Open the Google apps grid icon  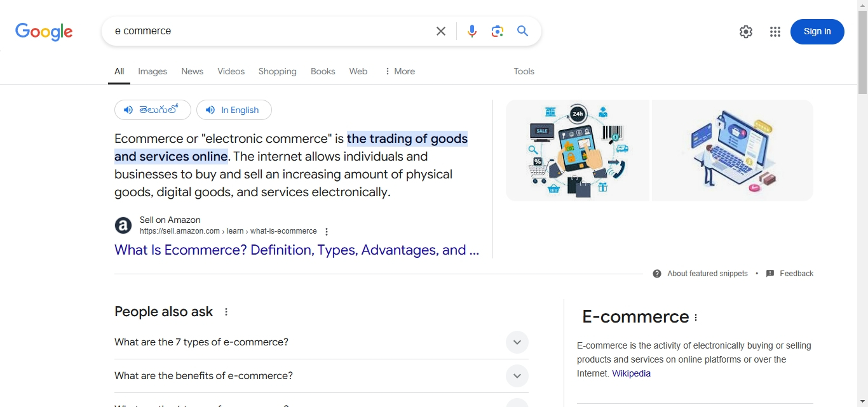[x=775, y=32]
